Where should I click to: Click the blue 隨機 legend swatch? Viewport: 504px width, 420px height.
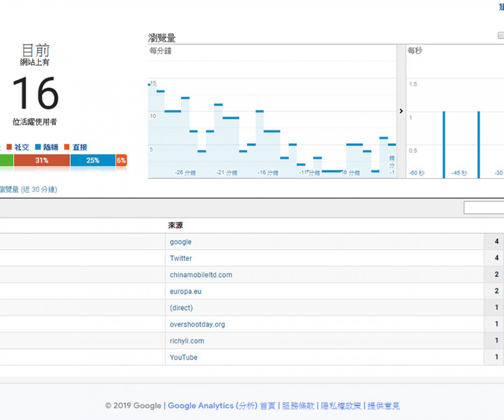pos(38,147)
